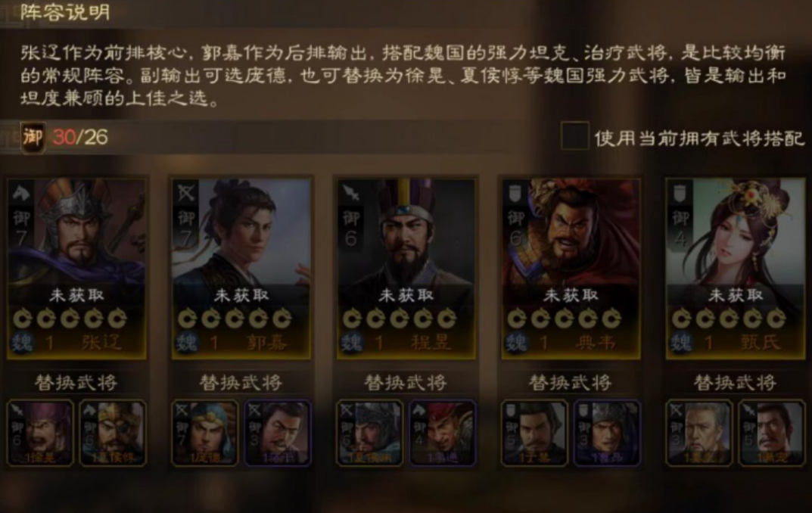Tap the 御 command cost icon
Image resolution: width=812 pixels, height=513 pixels.
[33, 138]
